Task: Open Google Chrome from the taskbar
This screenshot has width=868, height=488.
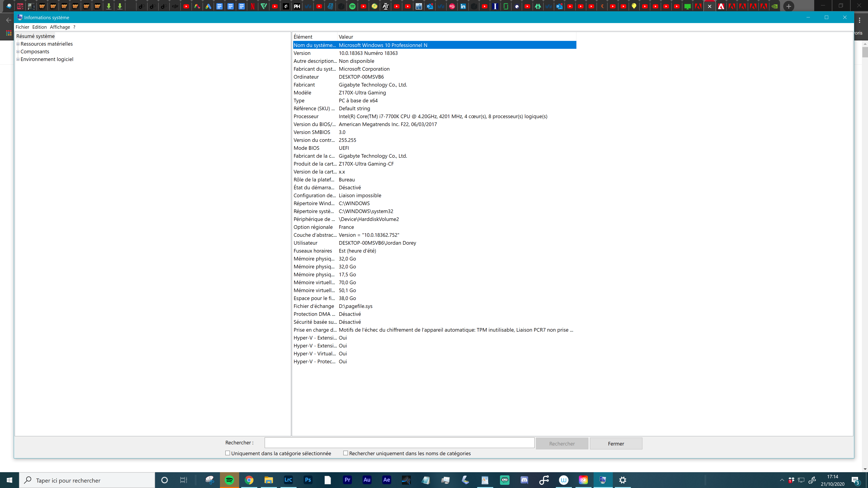Action: pyautogui.click(x=249, y=480)
